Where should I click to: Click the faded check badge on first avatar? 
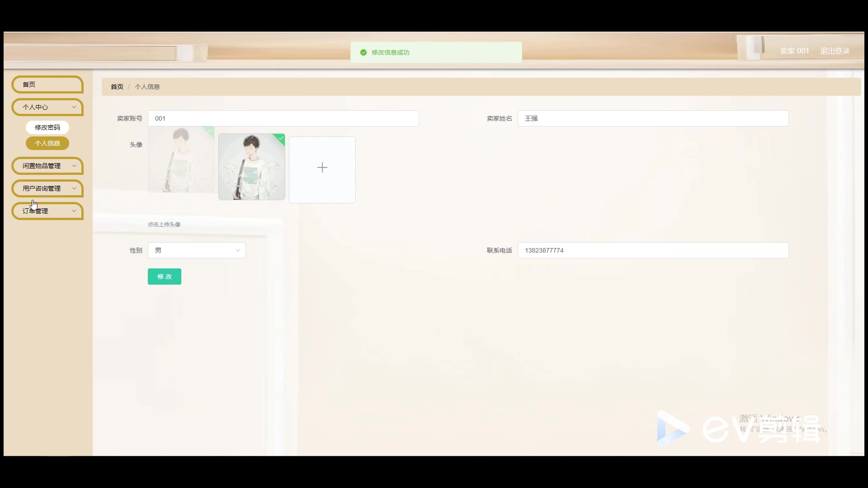(210, 131)
